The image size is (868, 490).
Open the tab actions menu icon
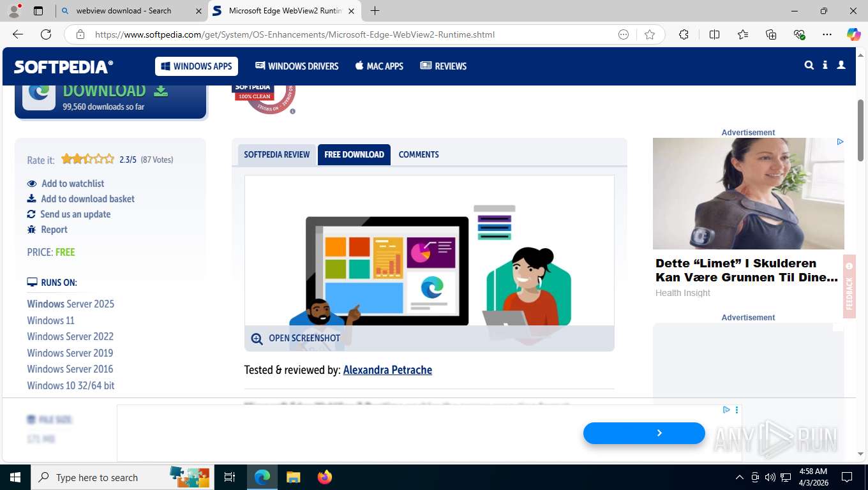coord(38,11)
